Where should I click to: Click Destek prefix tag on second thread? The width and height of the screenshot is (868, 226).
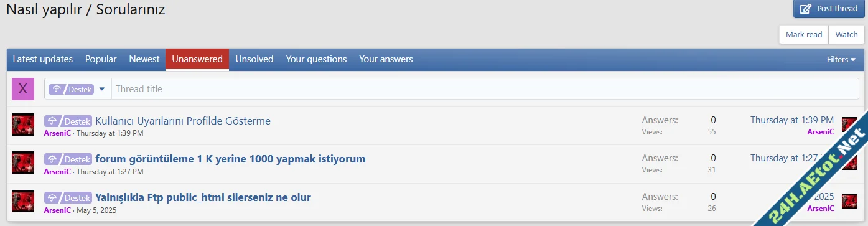[68, 159]
